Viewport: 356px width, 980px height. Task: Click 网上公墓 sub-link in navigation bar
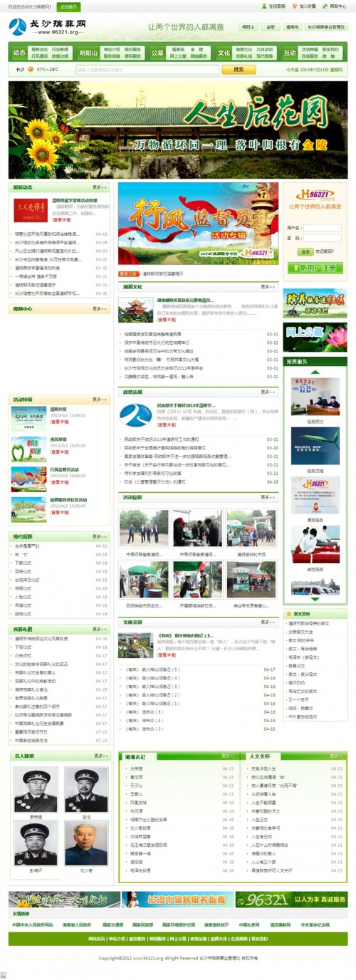(177, 56)
